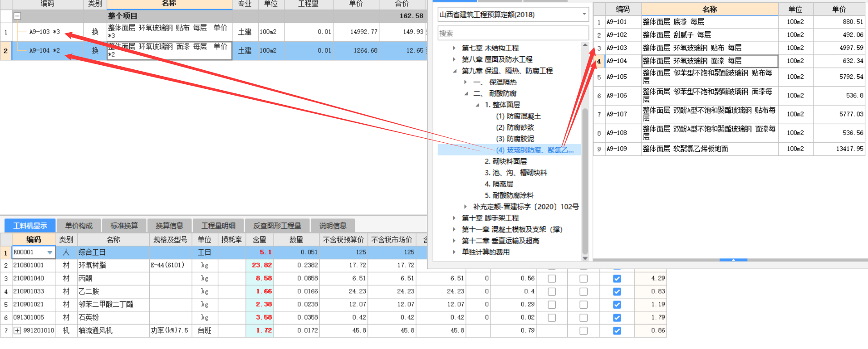
Task: Click the tree scrollbar down arrow
Action: [585, 258]
